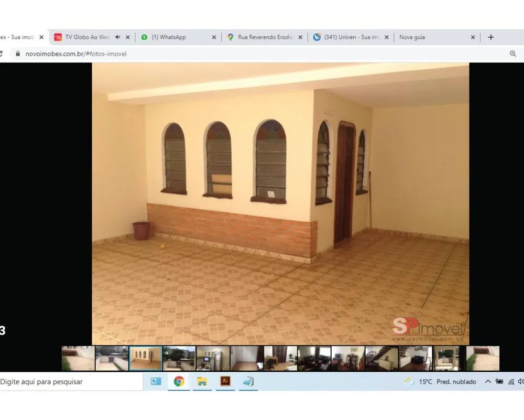524x420 pixels.
Task: Click the main garage photo with arched windows
Action: pyautogui.click(x=280, y=203)
